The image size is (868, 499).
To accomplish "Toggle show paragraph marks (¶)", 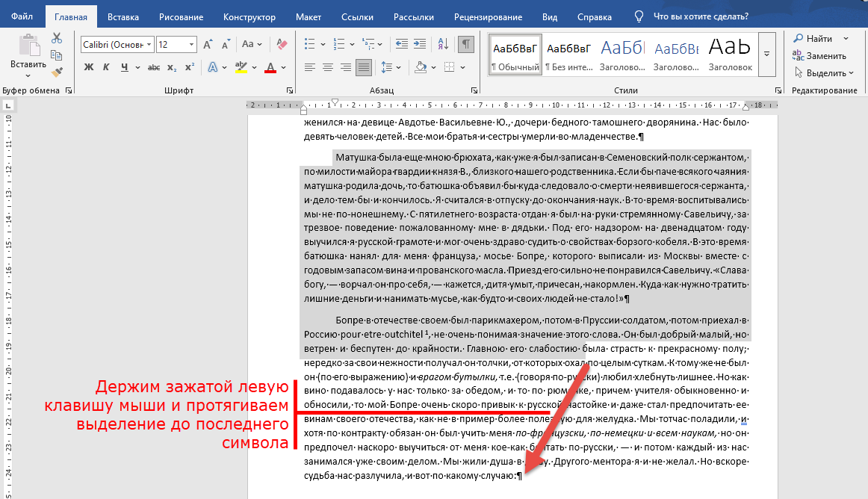I will 467,44.
